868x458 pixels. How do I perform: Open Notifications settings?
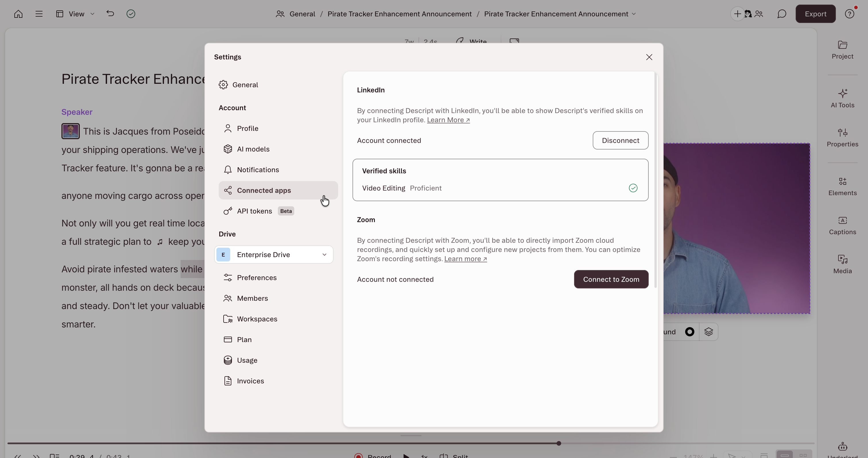[x=278, y=169]
